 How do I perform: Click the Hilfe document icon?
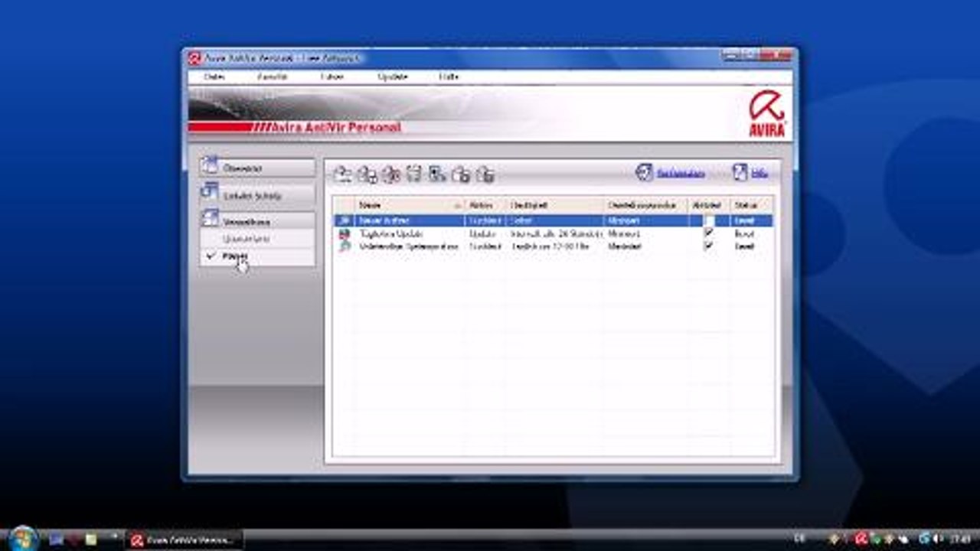coord(740,173)
